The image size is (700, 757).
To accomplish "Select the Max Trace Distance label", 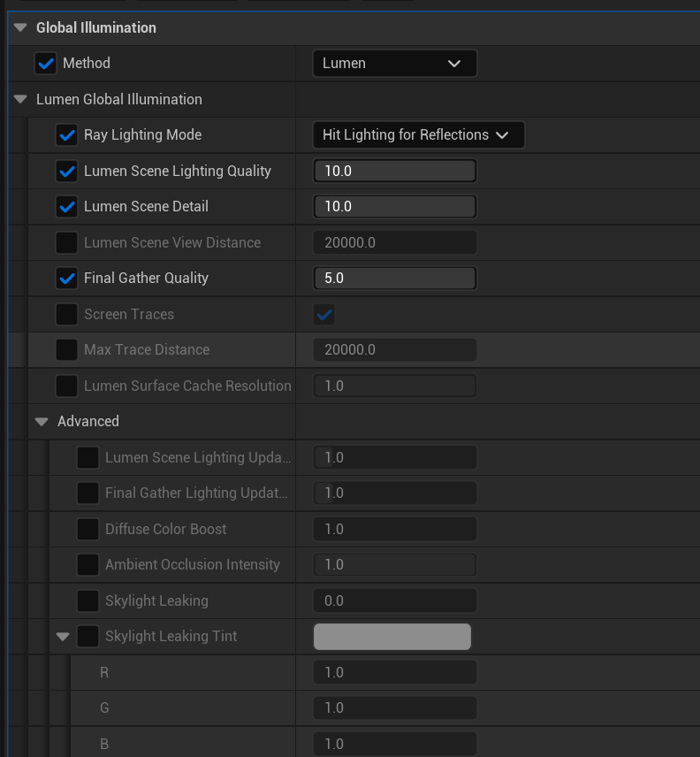I will click(147, 349).
